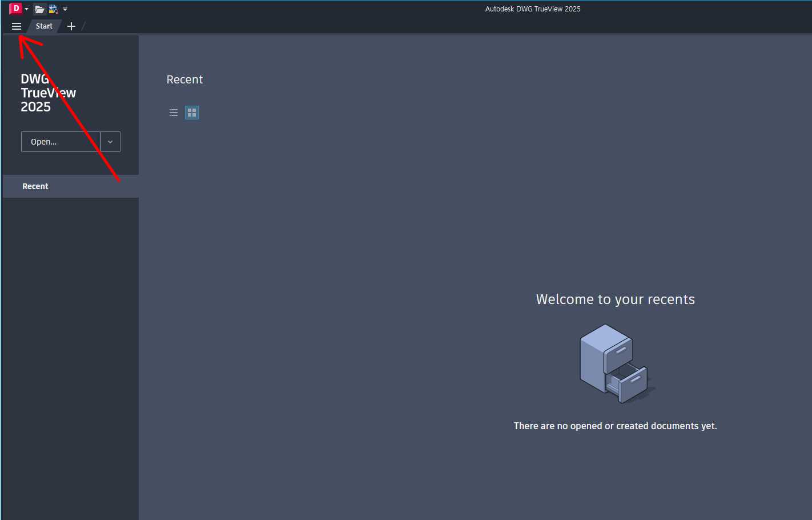Viewport: 812px width, 520px height.
Task: Click the Open... button
Action: click(x=61, y=142)
